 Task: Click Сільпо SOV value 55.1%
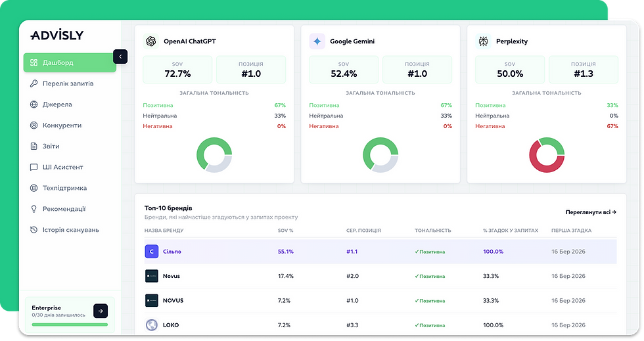pyautogui.click(x=285, y=252)
